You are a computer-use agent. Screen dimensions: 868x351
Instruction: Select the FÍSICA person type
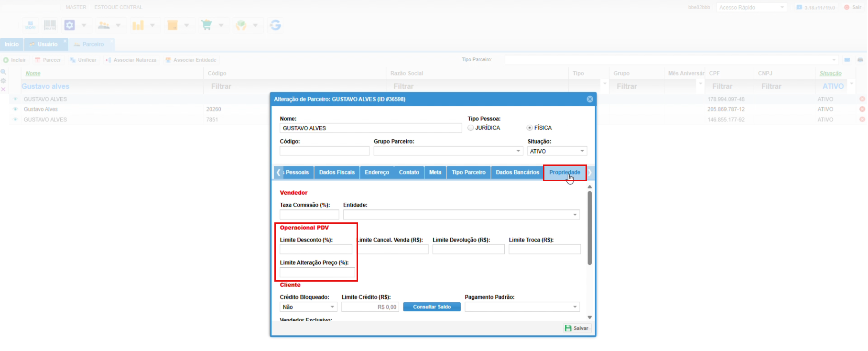coord(530,128)
